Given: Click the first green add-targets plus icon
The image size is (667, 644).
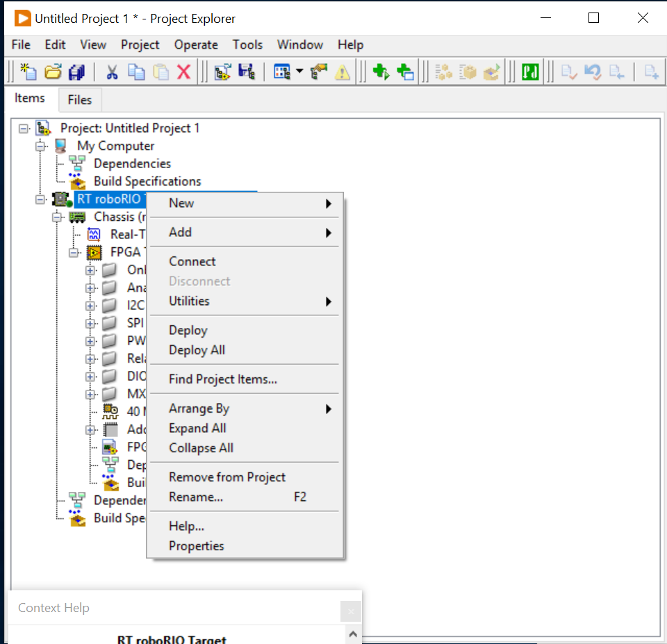Looking at the screenshot, I should pos(381,72).
